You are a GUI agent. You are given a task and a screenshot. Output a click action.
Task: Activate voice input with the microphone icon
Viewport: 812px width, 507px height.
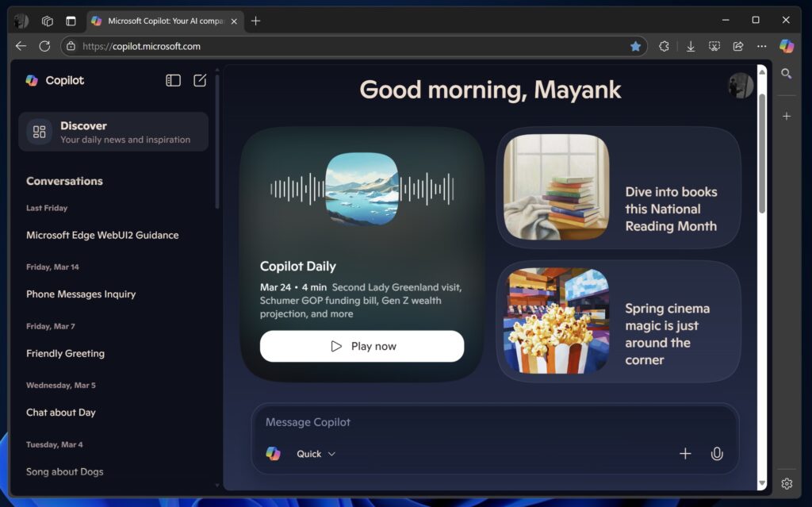point(717,453)
